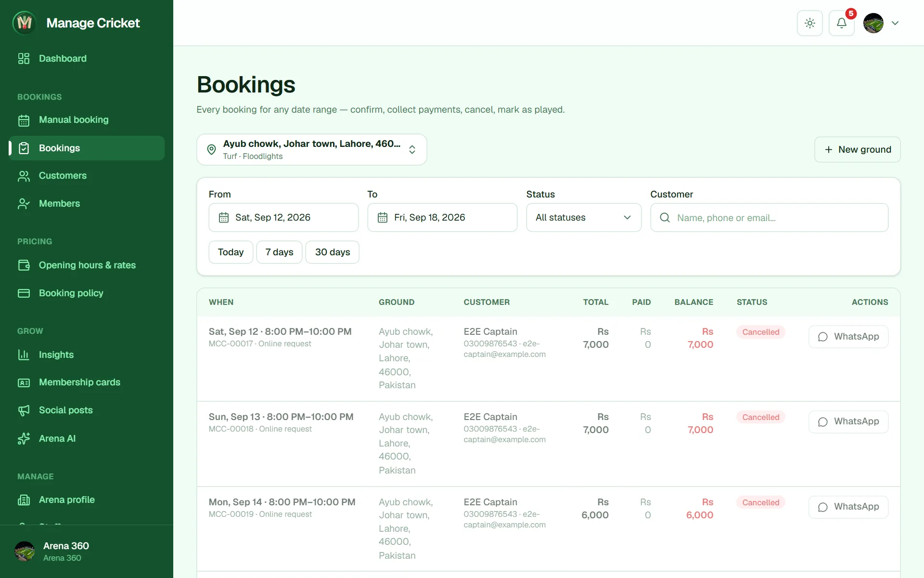Click Cancelled status badge for Sat, Sep 12
The width and height of the screenshot is (924, 578).
pos(761,332)
